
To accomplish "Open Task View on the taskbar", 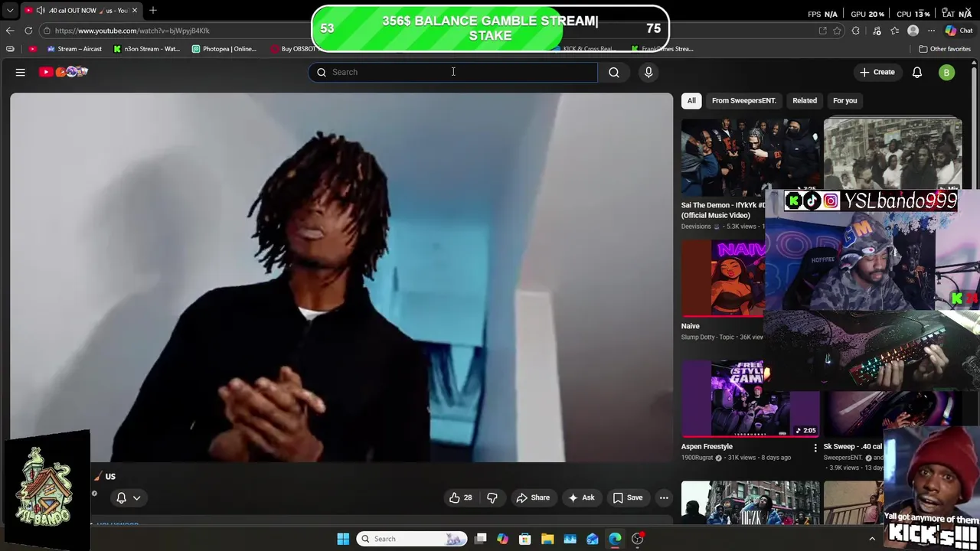I will coord(480,539).
